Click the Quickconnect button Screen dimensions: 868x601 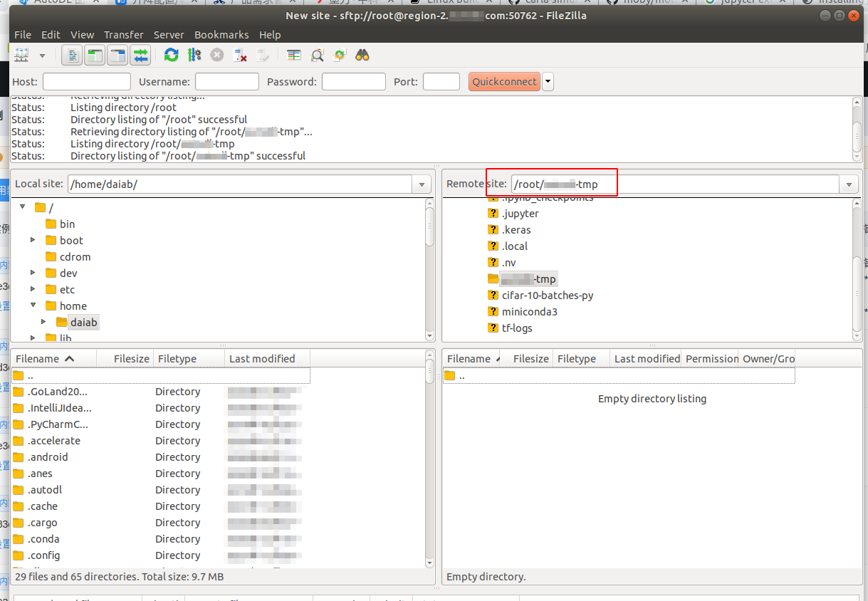pos(504,82)
